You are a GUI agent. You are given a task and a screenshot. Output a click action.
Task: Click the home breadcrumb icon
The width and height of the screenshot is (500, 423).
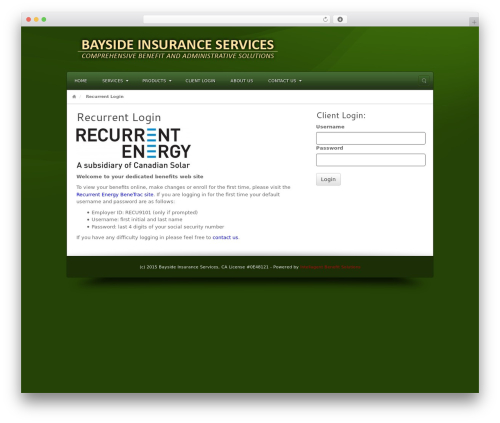tap(74, 97)
